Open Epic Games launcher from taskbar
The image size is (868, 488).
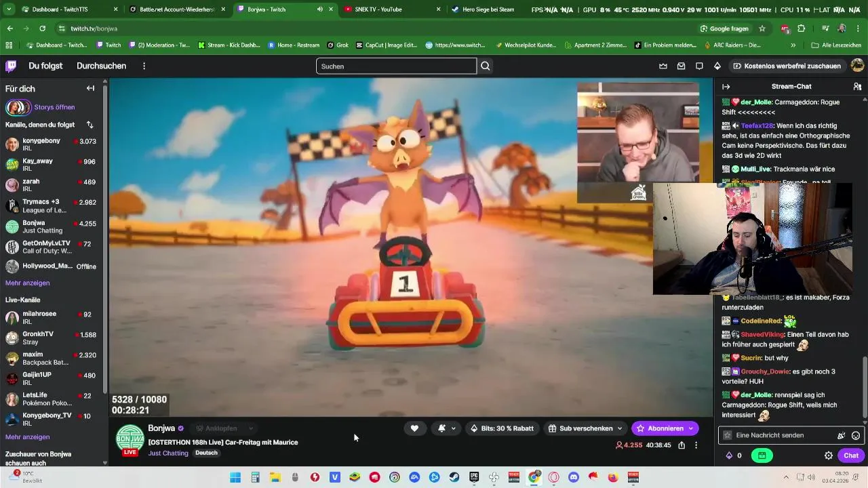[474, 477]
